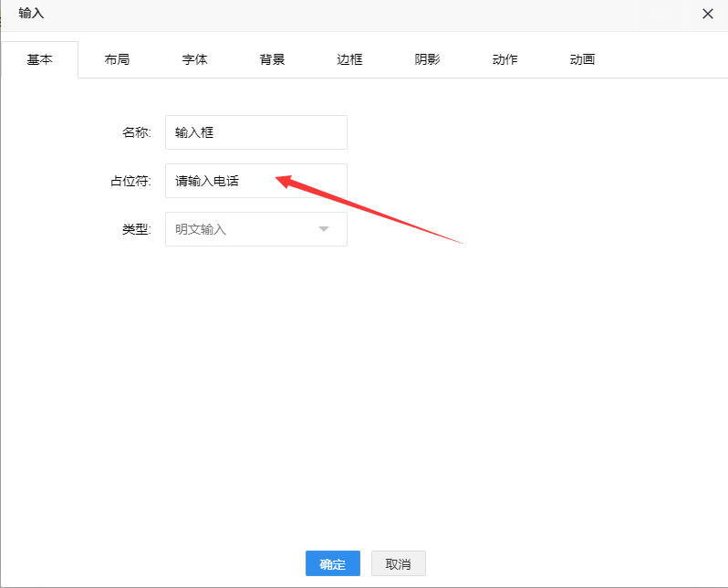This screenshot has width=728, height=588.
Task: Select the 字体 tab
Action: tap(194, 59)
